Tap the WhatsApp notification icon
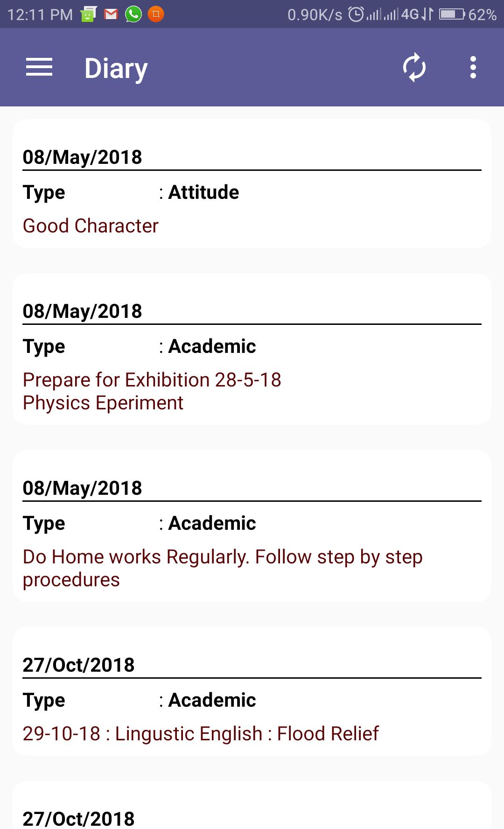Screen dimensions: 504x829 (133, 14)
